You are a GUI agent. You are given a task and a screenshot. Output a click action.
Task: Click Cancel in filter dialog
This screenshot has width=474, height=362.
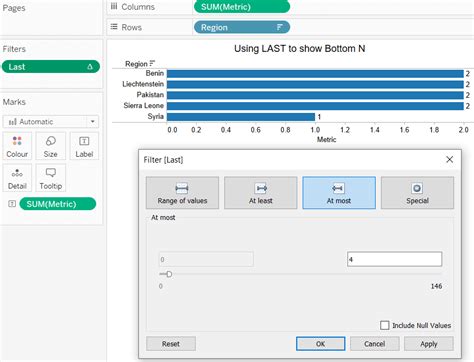374,344
